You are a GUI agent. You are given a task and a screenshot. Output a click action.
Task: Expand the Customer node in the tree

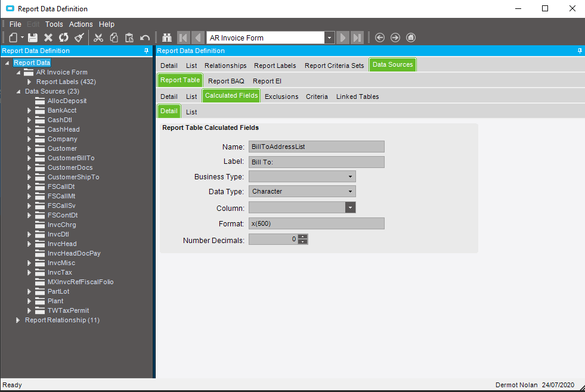29,148
